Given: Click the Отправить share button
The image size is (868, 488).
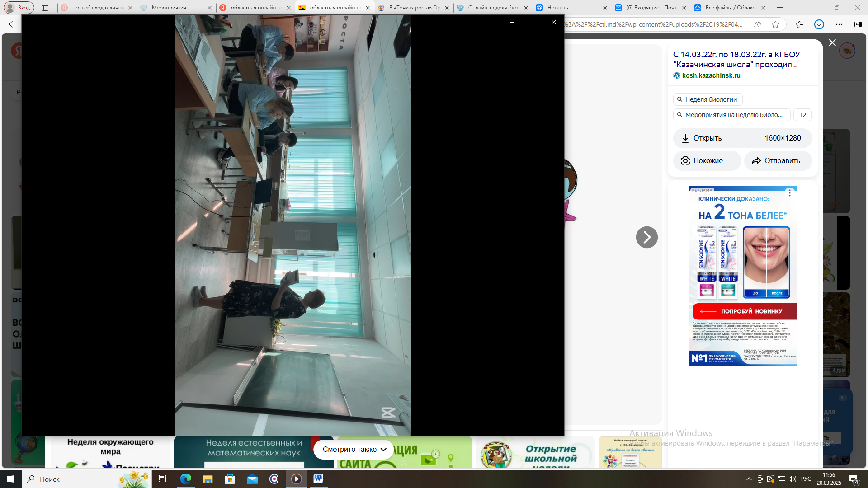Looking at the screenshot, I should pyautogui.click(x=778, y=161).
